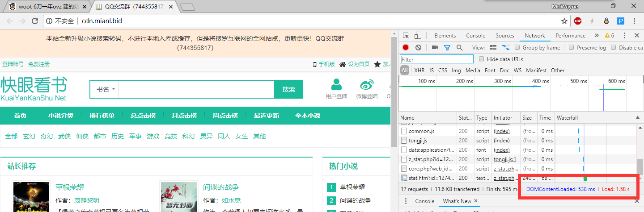Click the 免费注册 register link
The height and width of the screenshot is (212, 644).
(39, 64)
